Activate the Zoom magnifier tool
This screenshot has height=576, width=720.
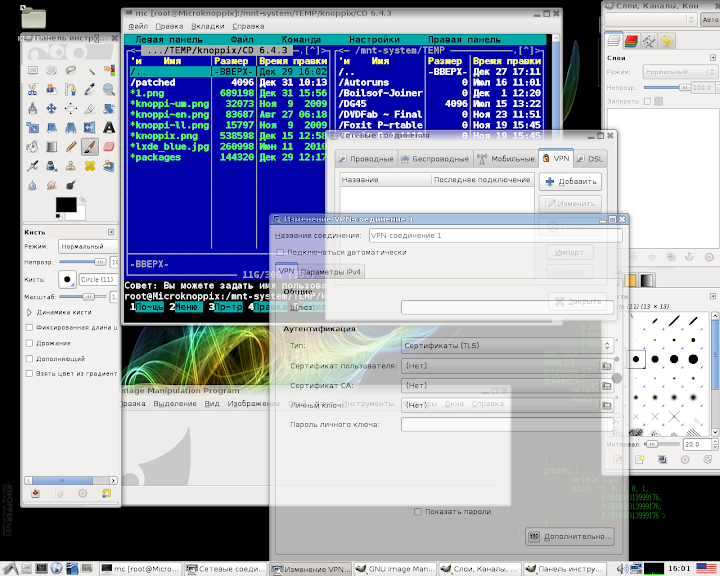point(109,89)
